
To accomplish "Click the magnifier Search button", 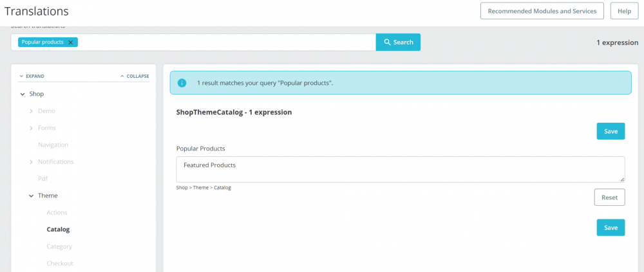I will (398, 42).
